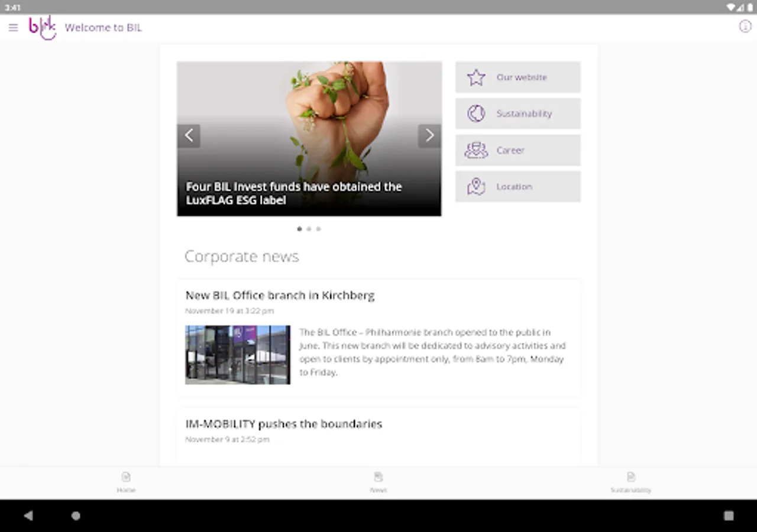The height and width of the screenshot is (532, 757).
Task: Click the Wi-Fi status icon
Action: tap(732, 7)
